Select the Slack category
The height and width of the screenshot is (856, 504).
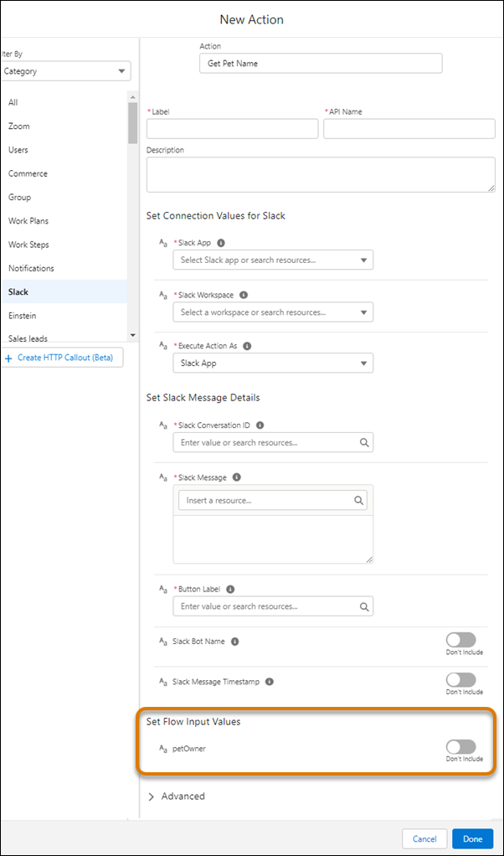64,292
